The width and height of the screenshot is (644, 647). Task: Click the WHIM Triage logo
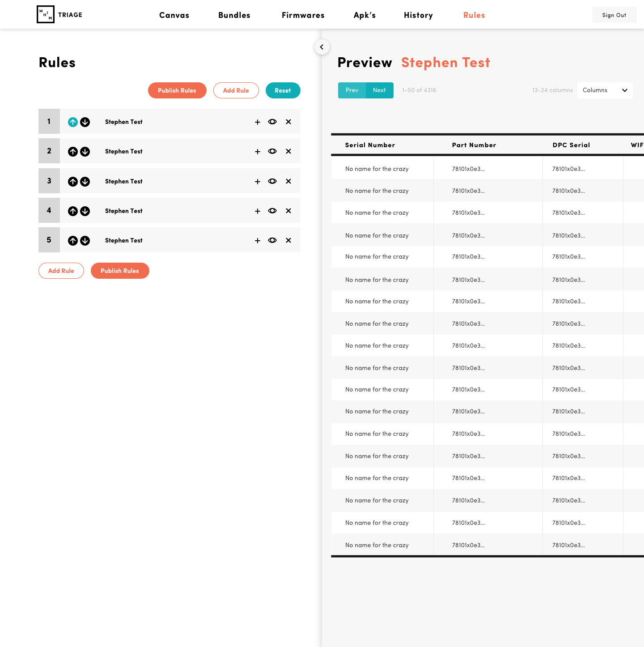59,14
